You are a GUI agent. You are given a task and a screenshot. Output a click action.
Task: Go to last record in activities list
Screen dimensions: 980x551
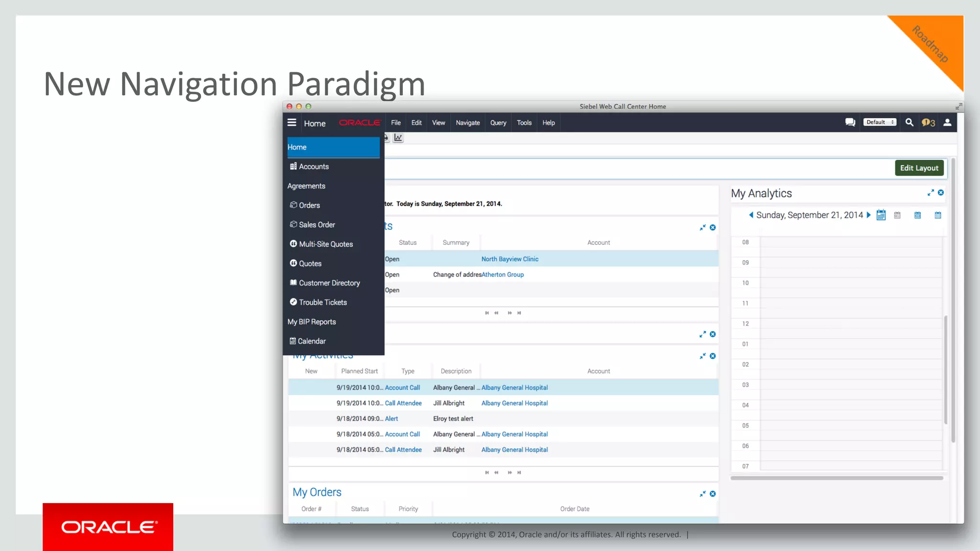coord(519,473)
